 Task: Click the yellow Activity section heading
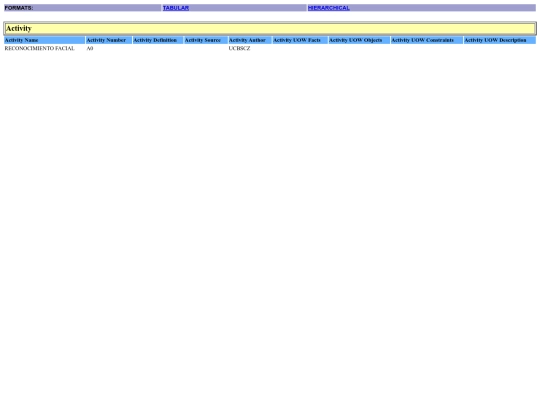(x=270, y=29)
